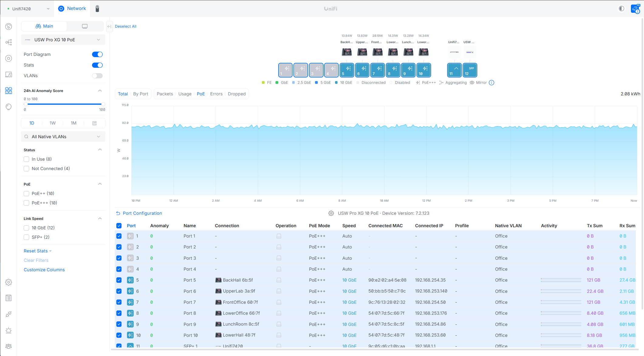644x356 pixels.
Task: Open the Protect app icon
Action: 97,9
